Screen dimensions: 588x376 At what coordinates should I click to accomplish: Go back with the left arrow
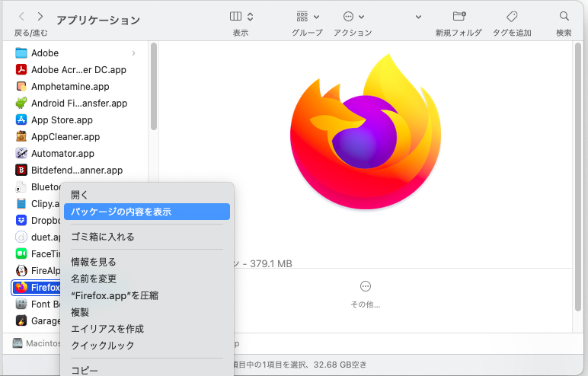coord(22,17)
